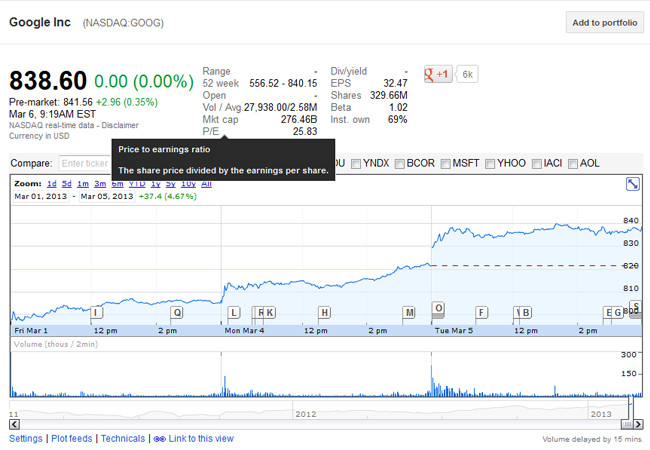
Task: Click the Inst. own value 69%
Action: 397,119
